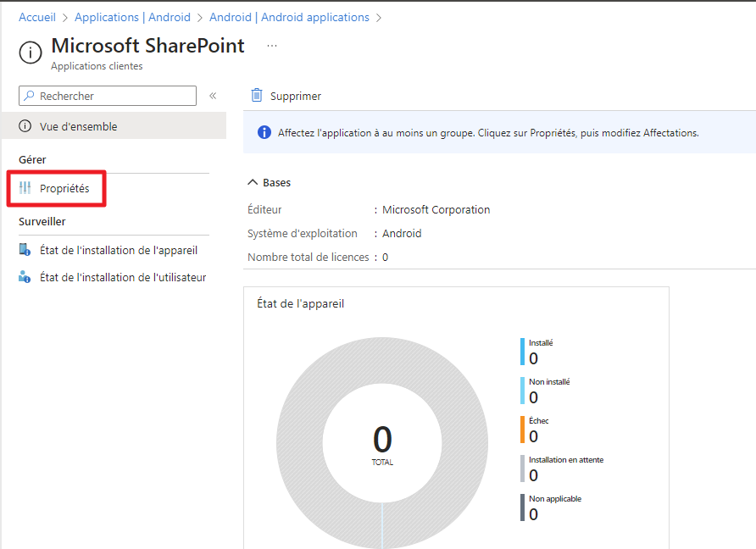Click the magnifier icon in search box
This screenshot has width=756, height=549.
(30, 96)
